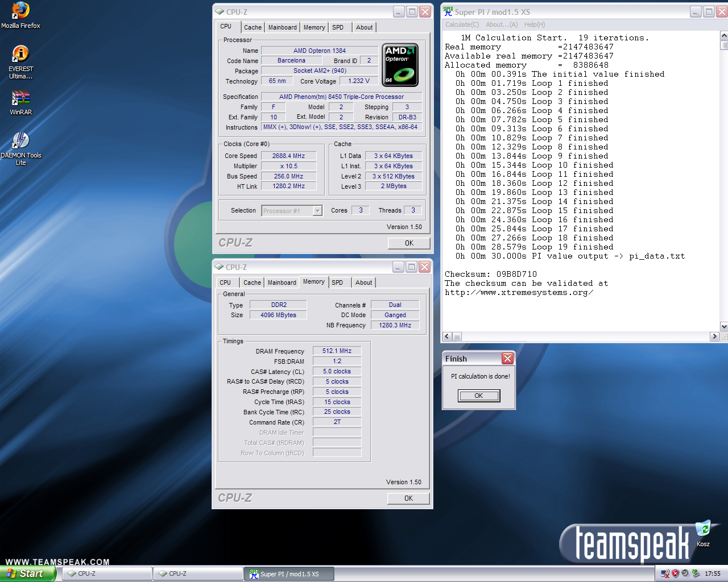Click the Level 3 cache value 2 MBytes
Screen dimensions: 728x582
point(394,186)
